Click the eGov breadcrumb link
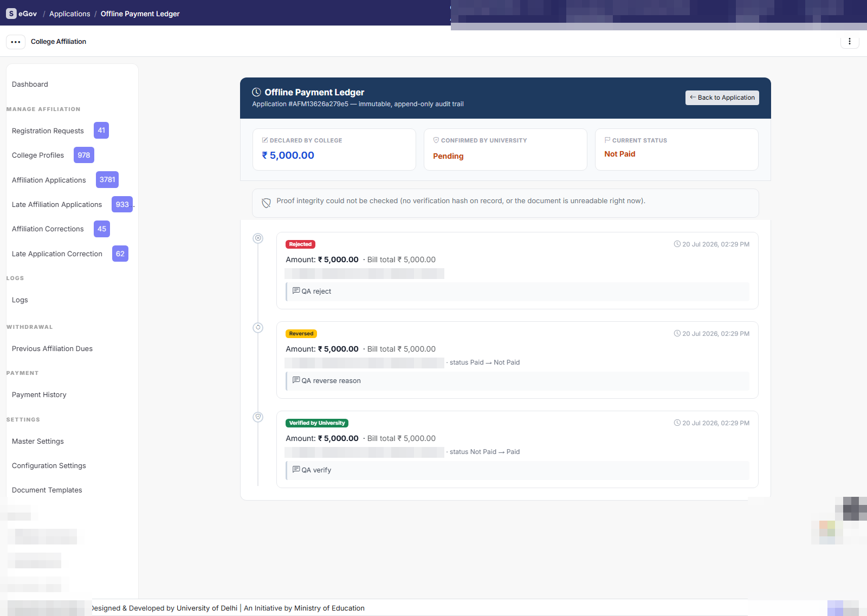The width and height of the screenshot is (867, 616). [x=28, y=14]
